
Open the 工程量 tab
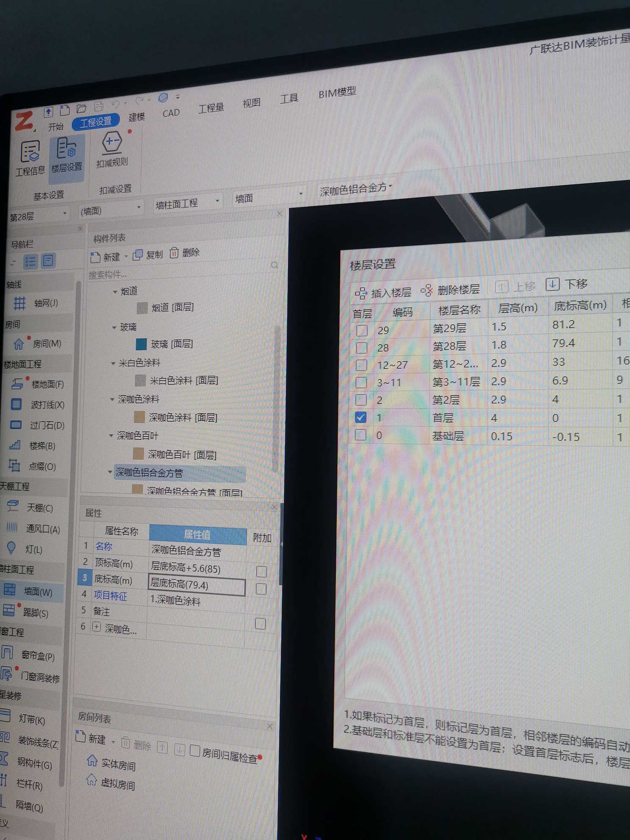[x=211, y=108]
